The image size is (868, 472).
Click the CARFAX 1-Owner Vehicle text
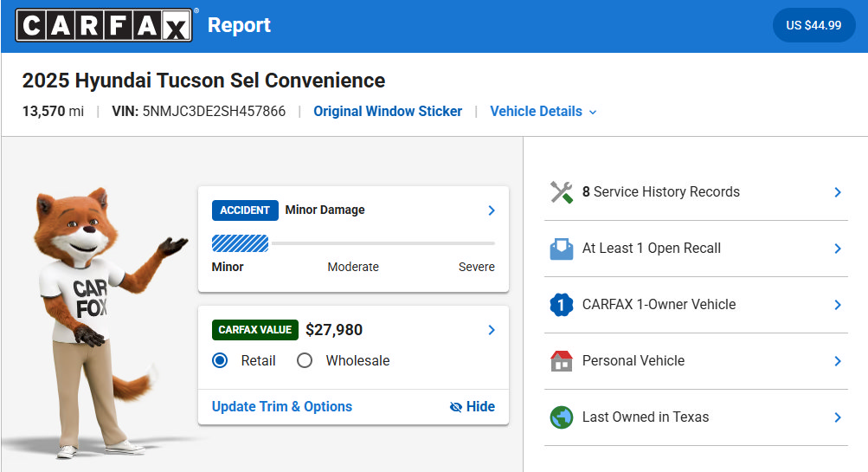point(659,304)
